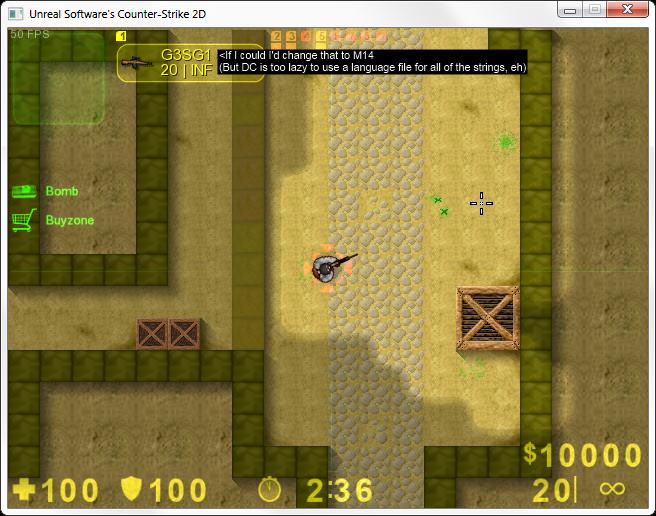Click the armor value 100 beside the shield
Screen dimensions: 656x516
[x=178, y=490]
